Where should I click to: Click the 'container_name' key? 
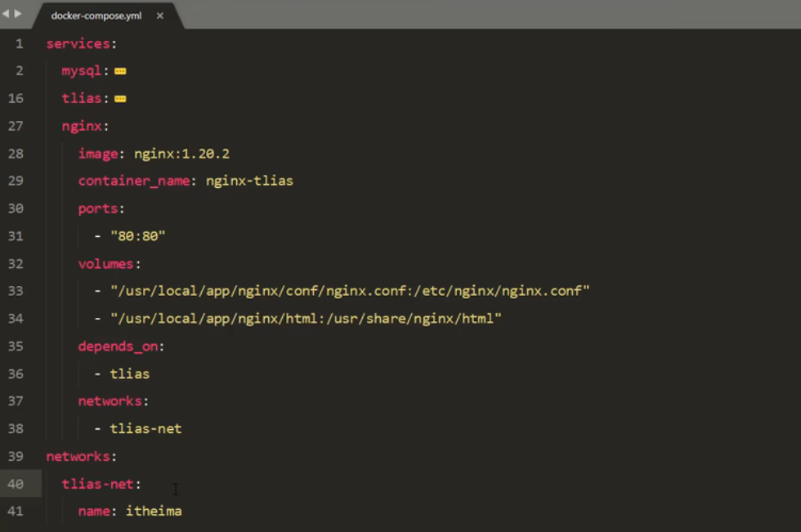134,181
